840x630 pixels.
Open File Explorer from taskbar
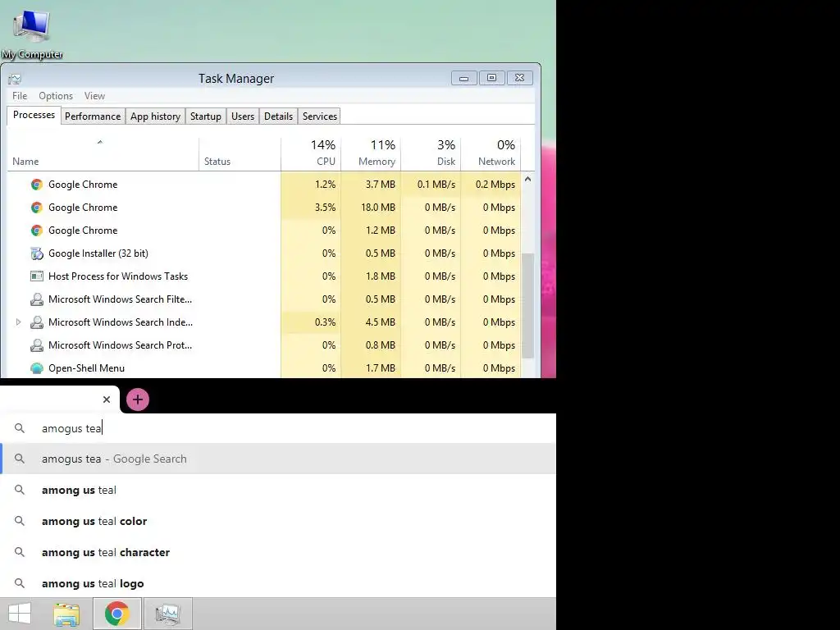[67, 614]
